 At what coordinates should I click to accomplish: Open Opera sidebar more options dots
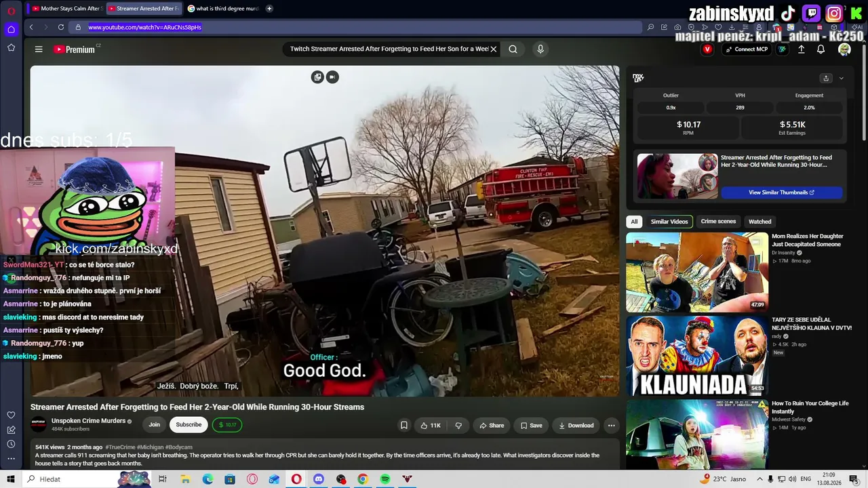[11, 459]
